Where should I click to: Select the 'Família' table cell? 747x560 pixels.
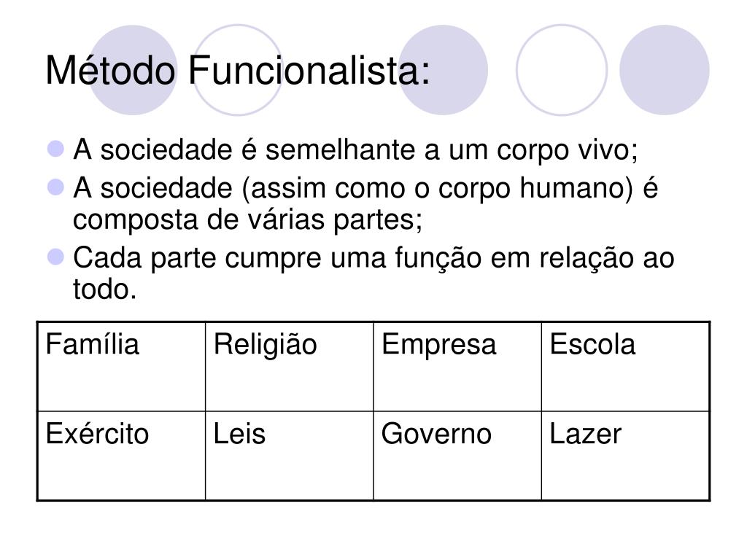122,367
